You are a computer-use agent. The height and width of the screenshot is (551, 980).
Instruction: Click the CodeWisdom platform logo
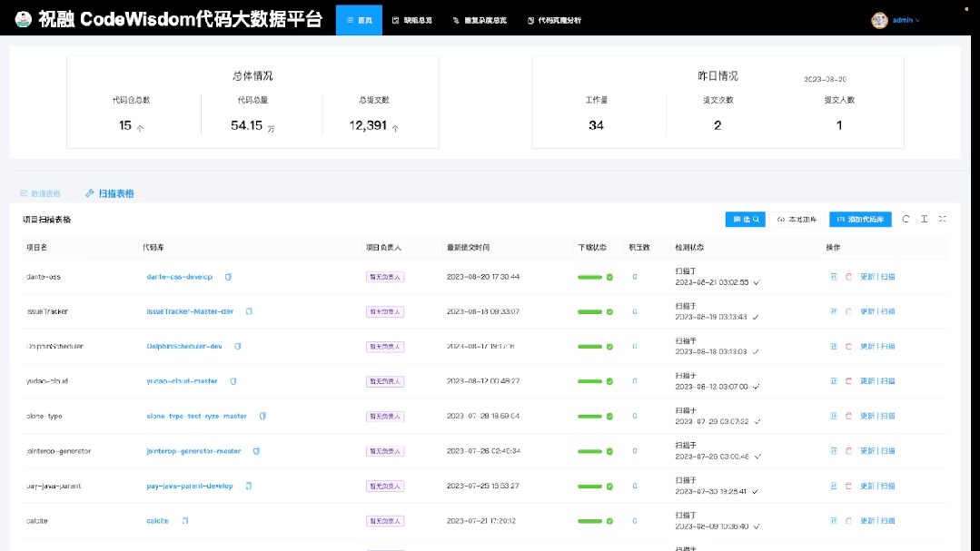[x=23, y=19]
